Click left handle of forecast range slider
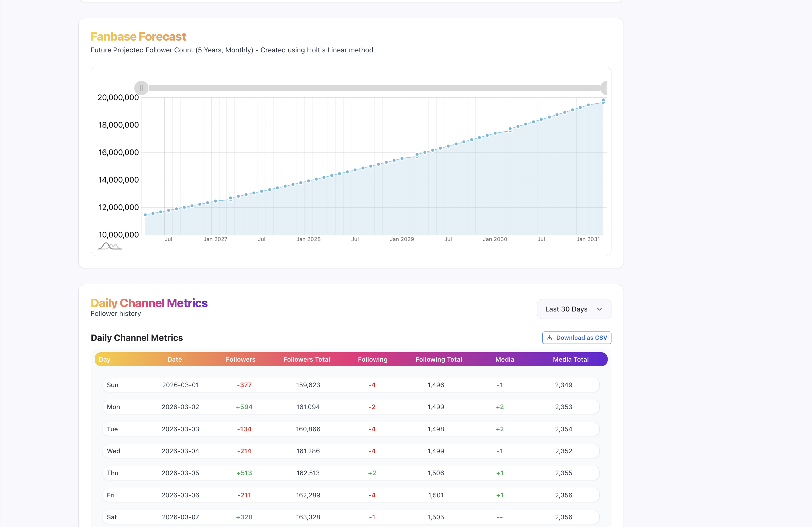Viewport: 812px width, 527px height. [x=141, y=88]
